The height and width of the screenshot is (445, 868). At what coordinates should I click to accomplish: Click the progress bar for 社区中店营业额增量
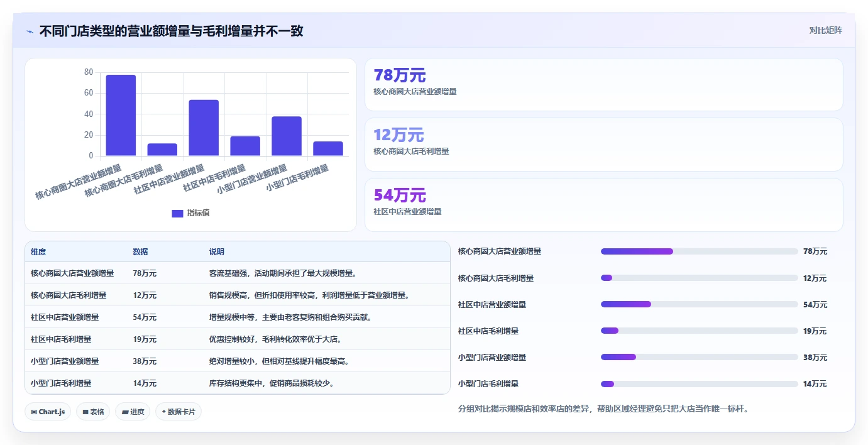click(x=699, y=304)
